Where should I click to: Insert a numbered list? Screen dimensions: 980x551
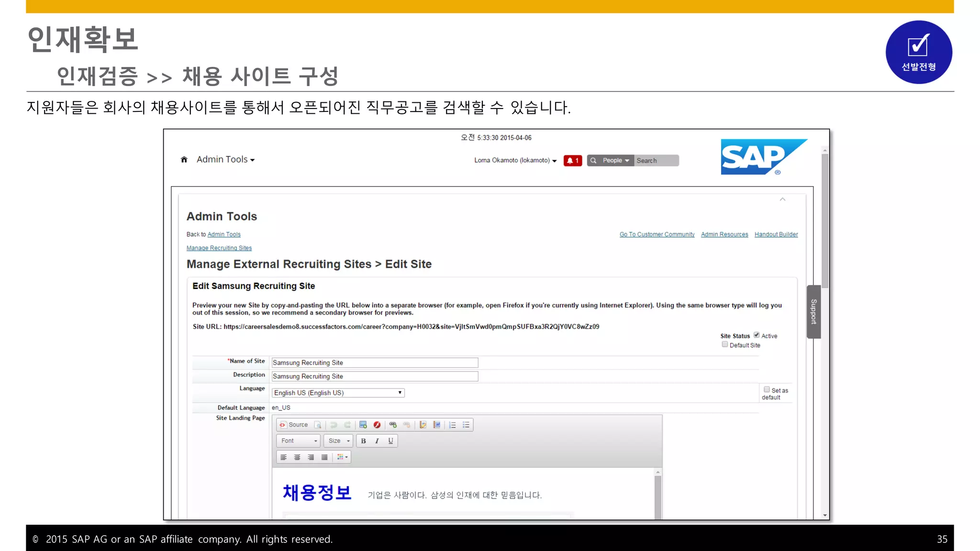click(x=453, y=425)
